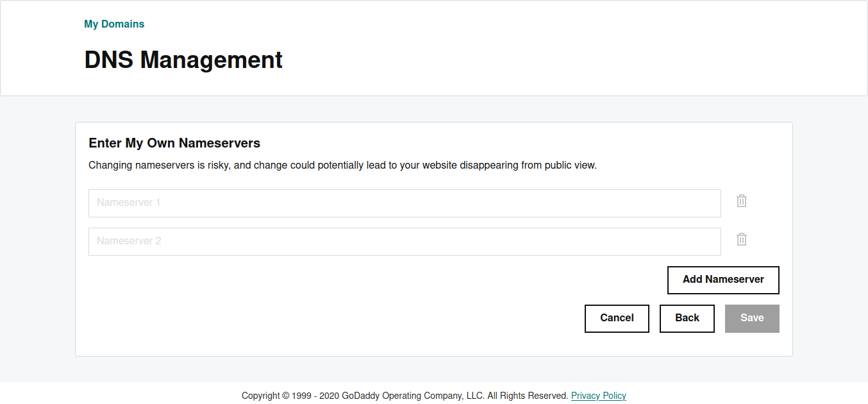The width and height of the screenshot is (868, 404).
Task: Delete Nameserver 2 with its trash icon
Action: tap(742, 239)
